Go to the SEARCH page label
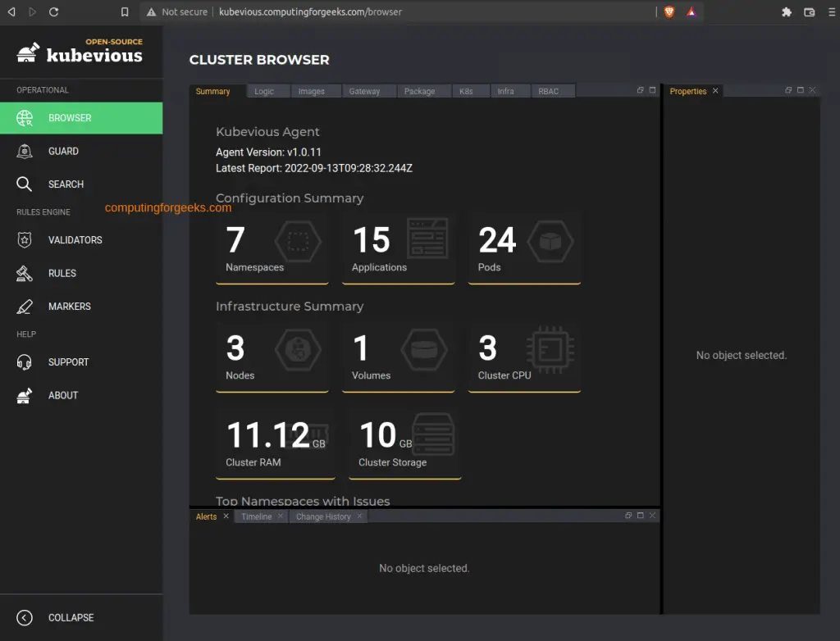Image resolution: width=840 pixels, height=641 pixels. 66,184
